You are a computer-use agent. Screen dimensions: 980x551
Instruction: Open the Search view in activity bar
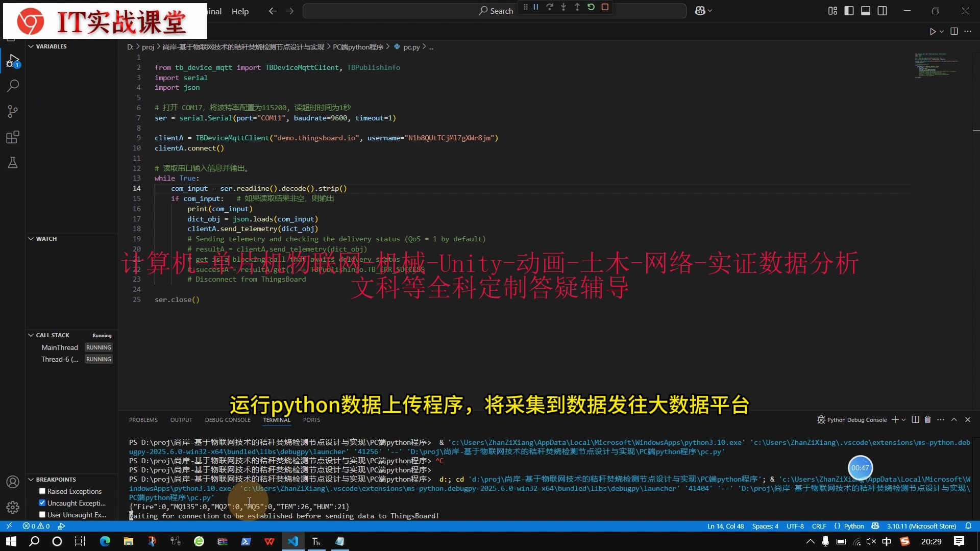(x=13, y=86)
